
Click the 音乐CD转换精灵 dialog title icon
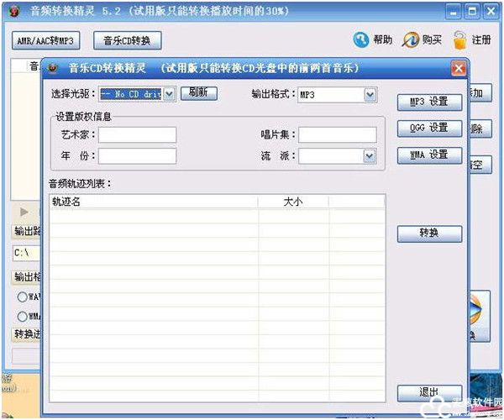click(x=54, y=68)
